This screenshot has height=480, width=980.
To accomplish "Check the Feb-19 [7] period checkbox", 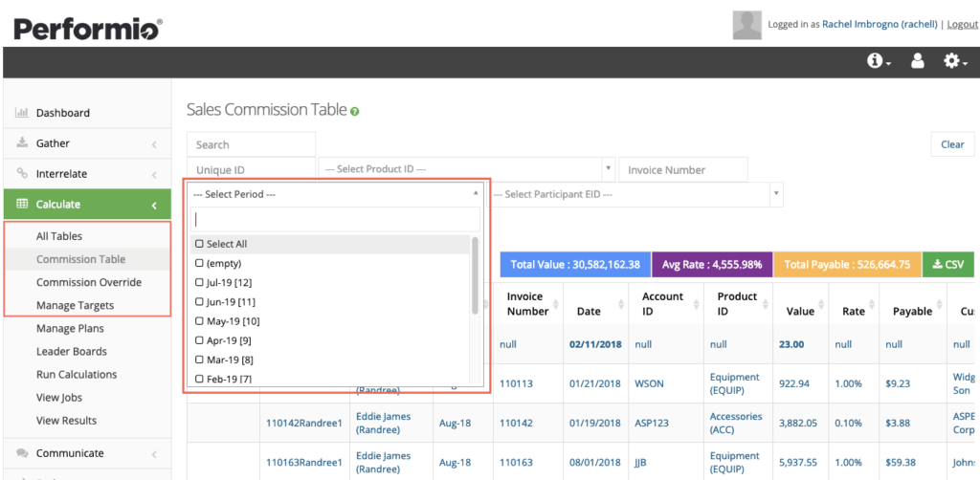I will click(199, 379).
